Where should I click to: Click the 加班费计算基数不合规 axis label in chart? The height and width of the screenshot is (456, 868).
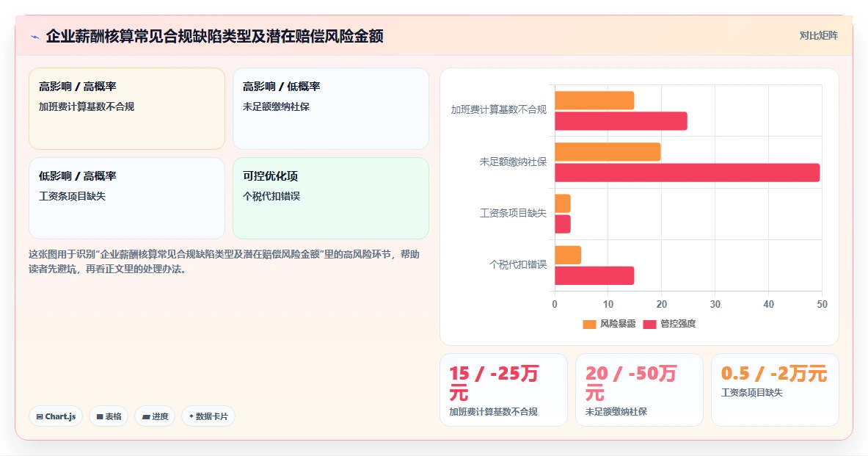tap(498, 109)
